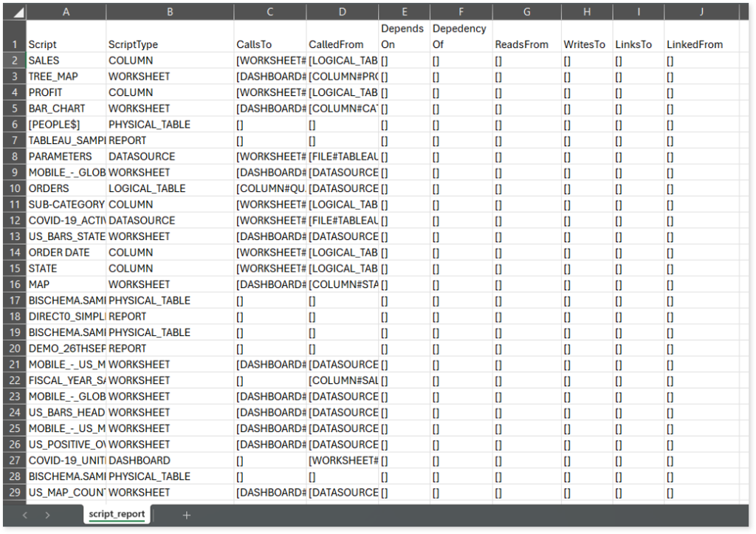The width and height of the screenshot is (756, 534).
Task: Click the Select All corner triangle
Action: [x=14, y=13]
